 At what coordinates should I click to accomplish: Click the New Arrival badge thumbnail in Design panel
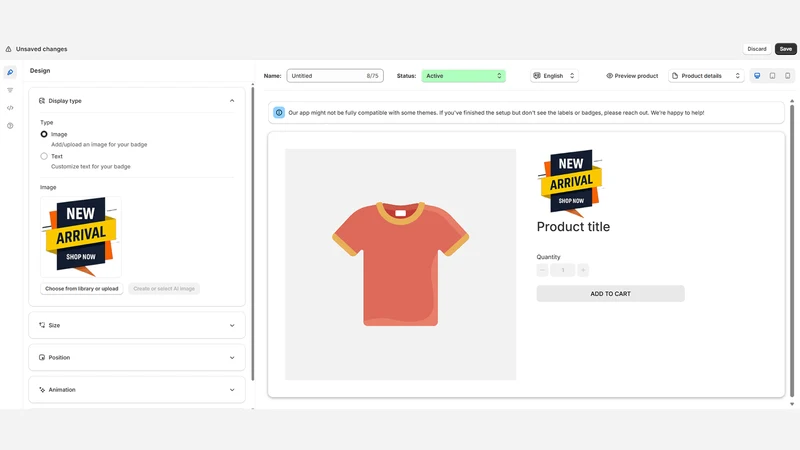(x=81, y=237)
